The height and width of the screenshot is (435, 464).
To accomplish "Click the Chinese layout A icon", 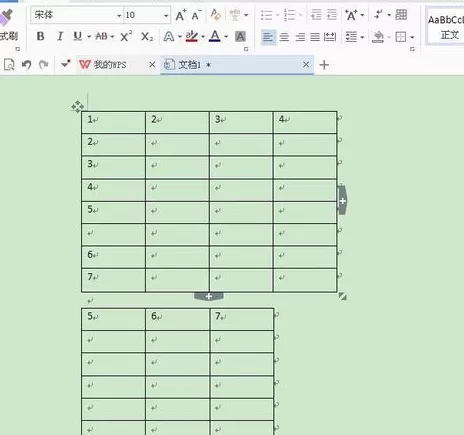I will [x=351, y=15].
